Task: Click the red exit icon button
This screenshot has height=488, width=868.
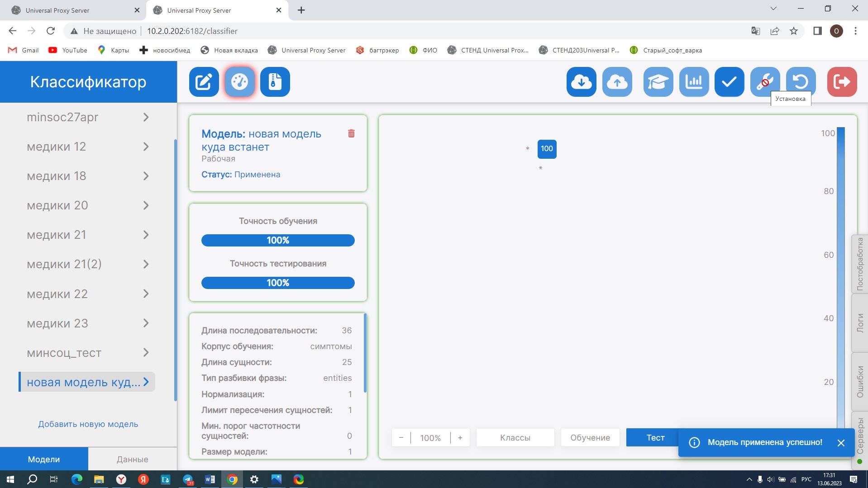Action: [841, 82]
